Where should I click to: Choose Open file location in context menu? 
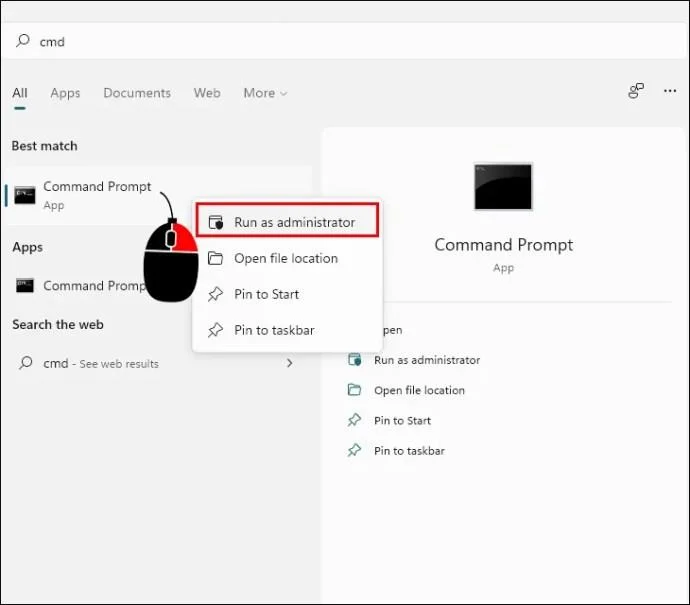pos(287,258)
